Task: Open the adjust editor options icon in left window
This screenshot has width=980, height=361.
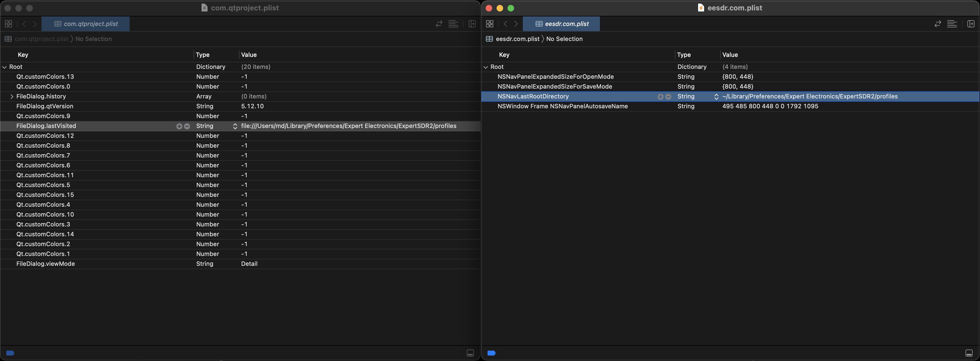Action: tap(453, 24)
